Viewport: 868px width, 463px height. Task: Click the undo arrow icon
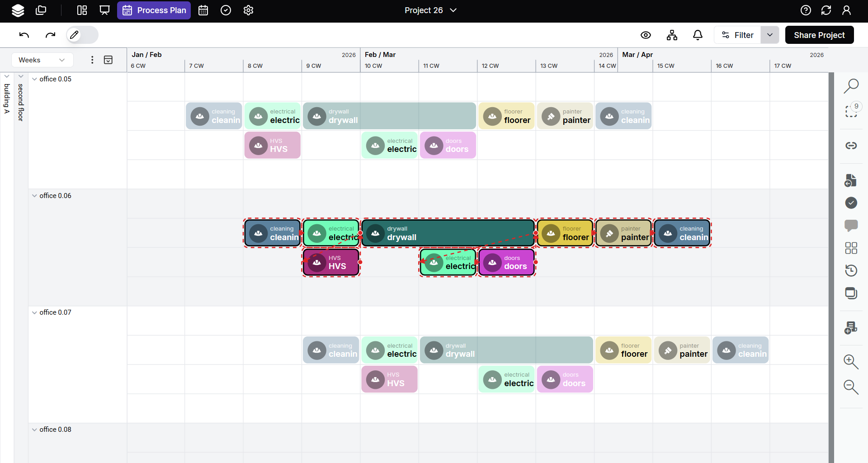point(24,35)
